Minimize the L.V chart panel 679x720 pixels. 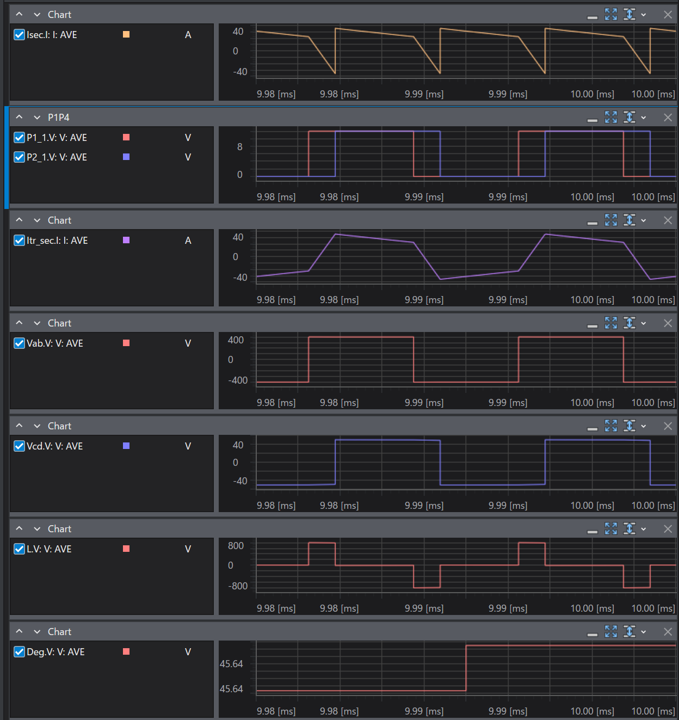[593, 529]
